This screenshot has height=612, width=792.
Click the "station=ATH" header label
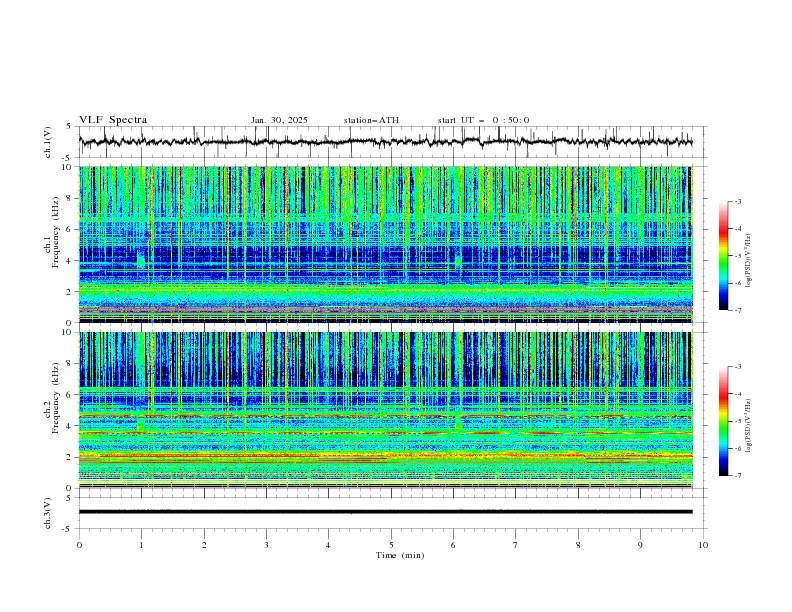click(371, 120)
